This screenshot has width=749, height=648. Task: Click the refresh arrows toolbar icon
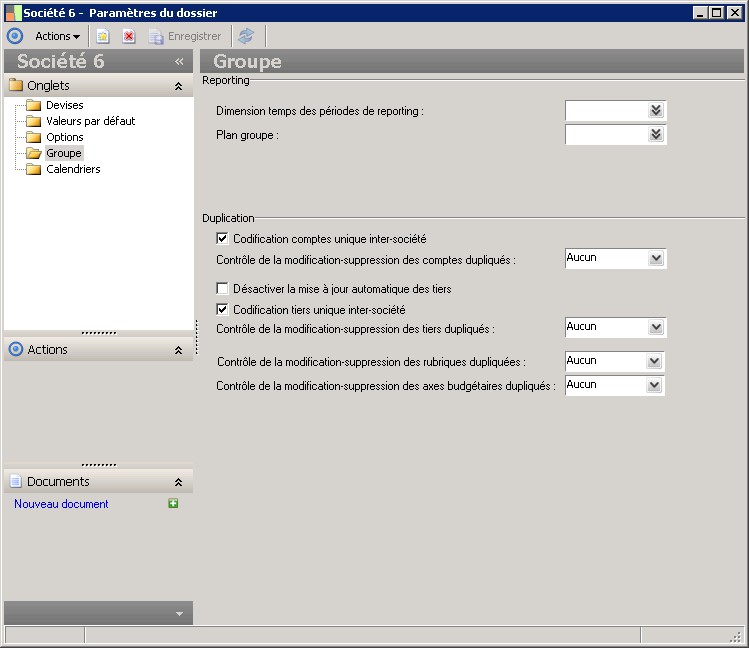pyautogui.click(x=246, y=36)
